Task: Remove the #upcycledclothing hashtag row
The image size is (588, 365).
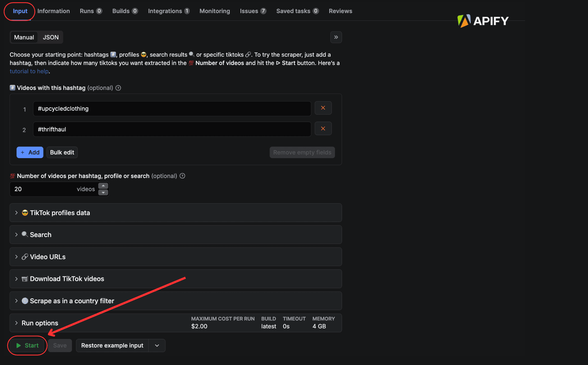Action: coord(323,108)
